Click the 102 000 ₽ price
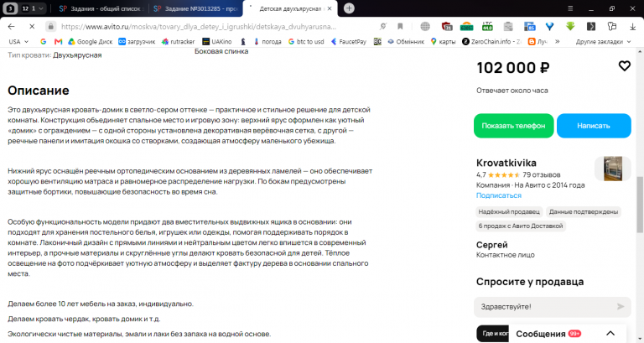The image size is (644, 343). click(x=512, y=68)
